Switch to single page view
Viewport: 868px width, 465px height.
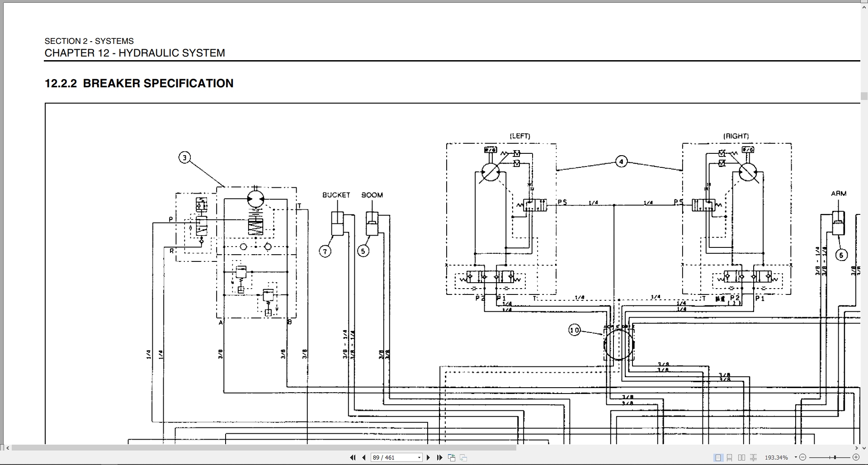(718, 458)
